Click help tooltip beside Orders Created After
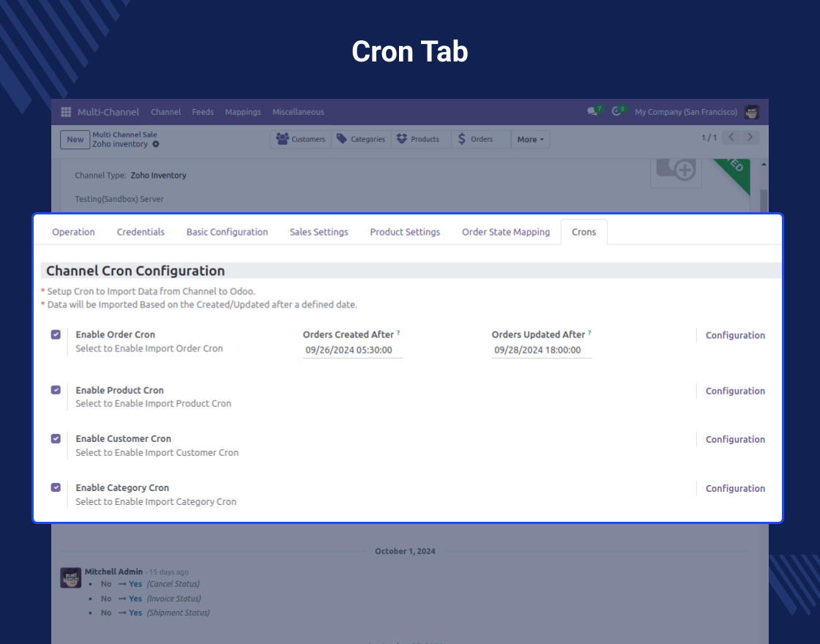Screen dimensions: 820x644 click(398, 332)
